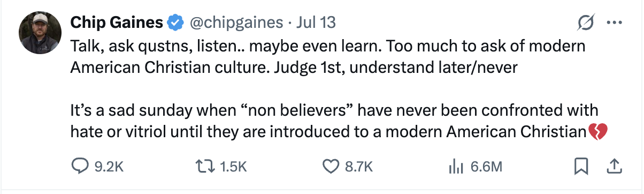Click the 'Talk, ask qustns, listen' paragraph
Image resolution: width=644 pixels, height=194 pixels.
point(328,57)
